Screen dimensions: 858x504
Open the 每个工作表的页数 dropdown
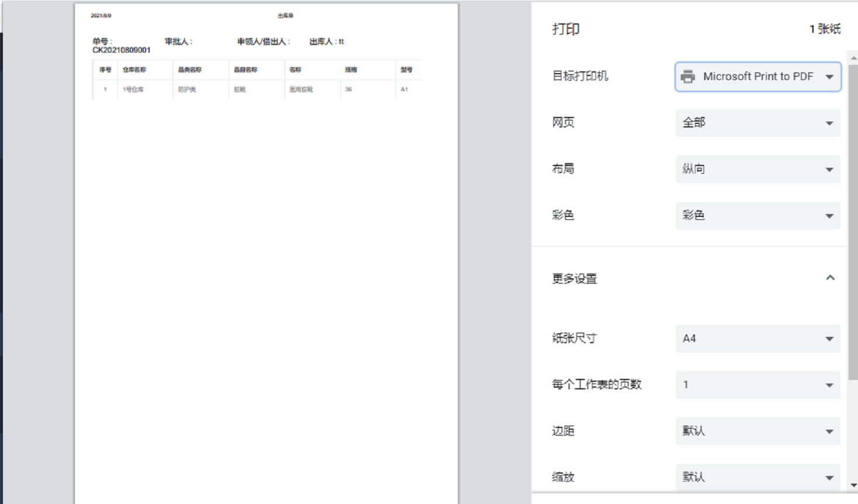(758, 385)
